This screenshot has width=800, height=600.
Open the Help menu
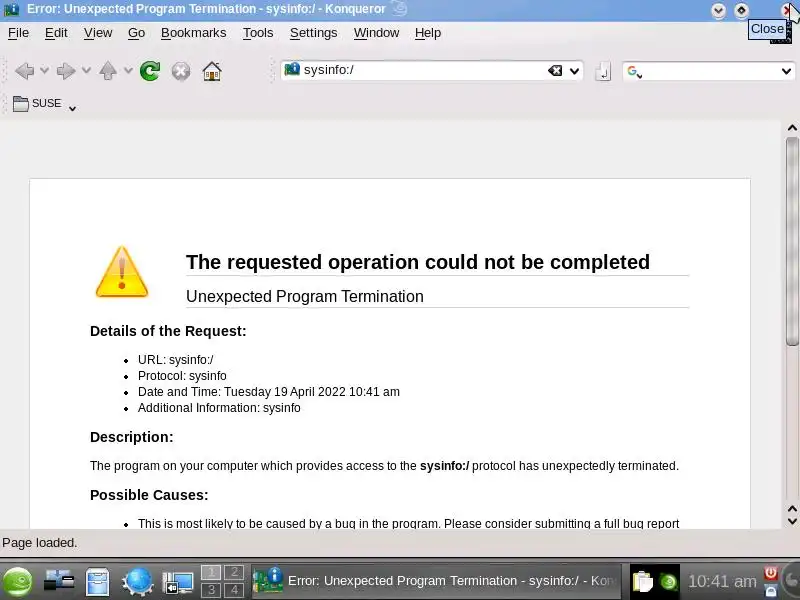(x=428, y=33)
